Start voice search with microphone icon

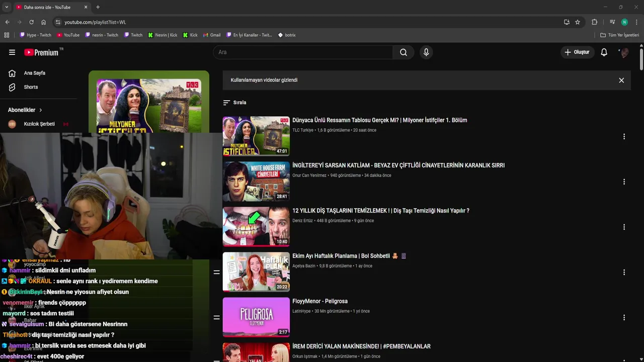[426, 52]
